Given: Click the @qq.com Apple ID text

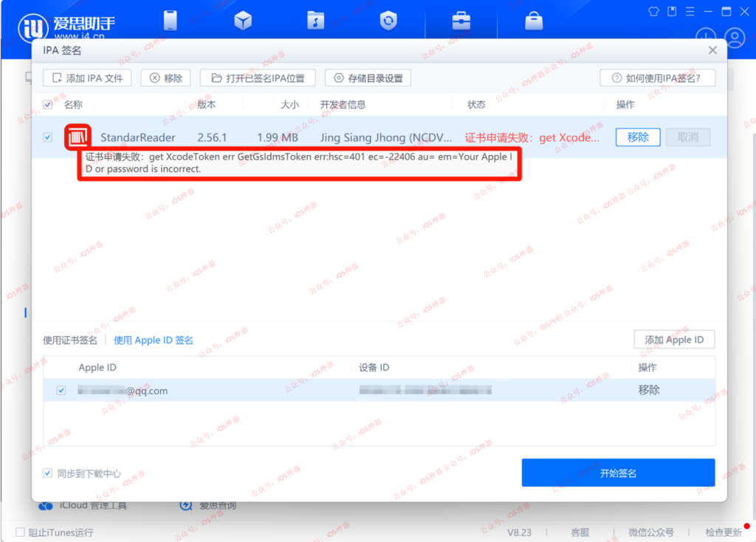Looking at the screenshot, I should [x=123, y=391].
